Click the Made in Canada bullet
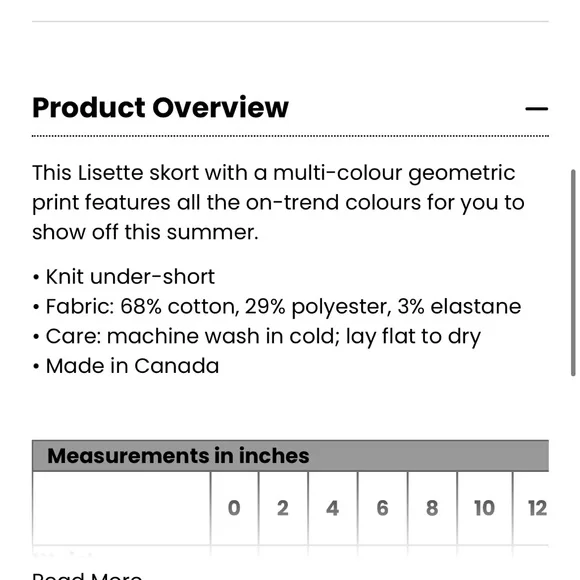The image size is (580, 580). [126, 366]
